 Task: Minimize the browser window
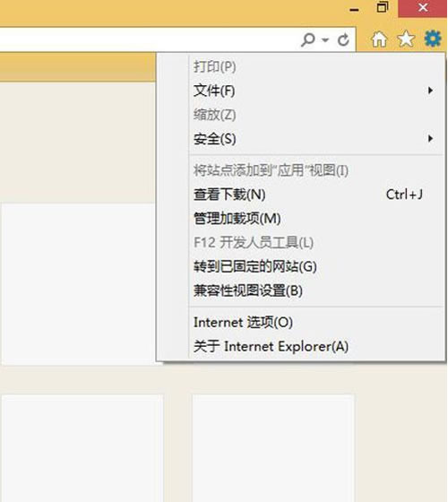point(354,9)
